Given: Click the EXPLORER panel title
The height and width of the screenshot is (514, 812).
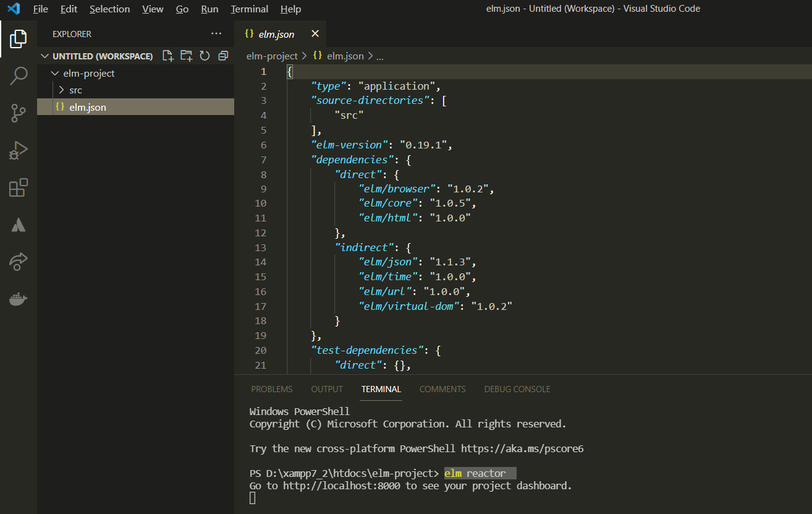Looking at the screenshot, I should 72,34.
